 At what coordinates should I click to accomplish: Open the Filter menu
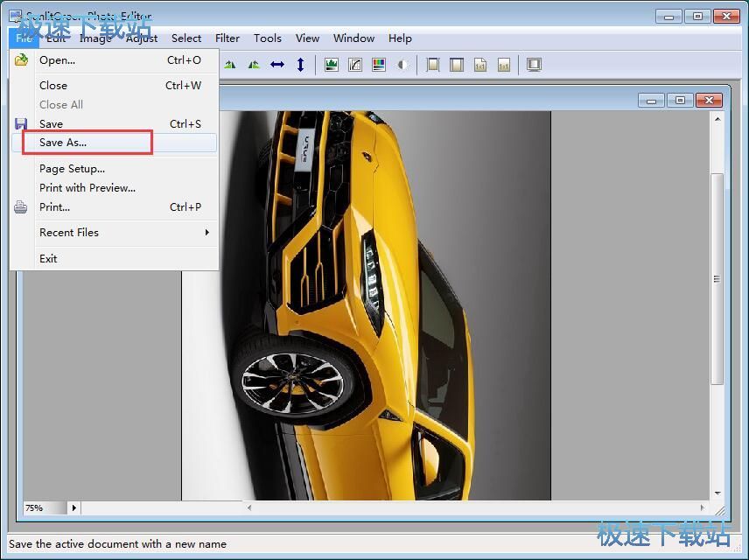pos(227,38)
